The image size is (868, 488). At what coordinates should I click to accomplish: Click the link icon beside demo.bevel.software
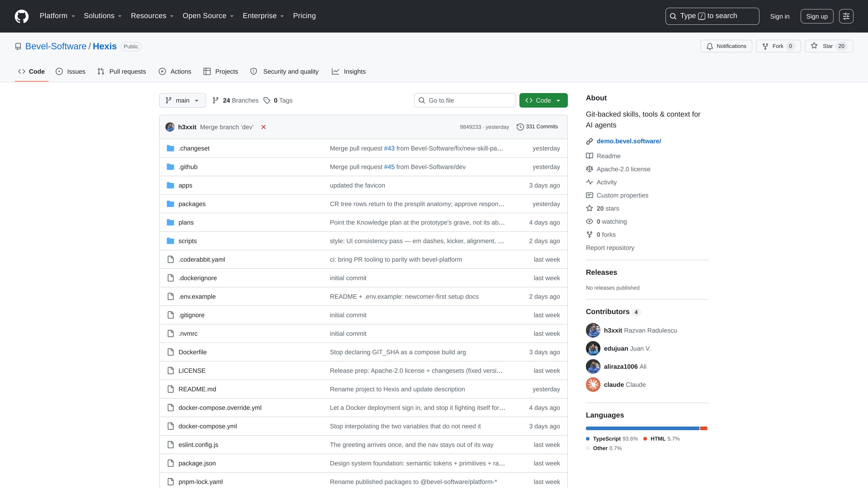(x=589, y=141)
